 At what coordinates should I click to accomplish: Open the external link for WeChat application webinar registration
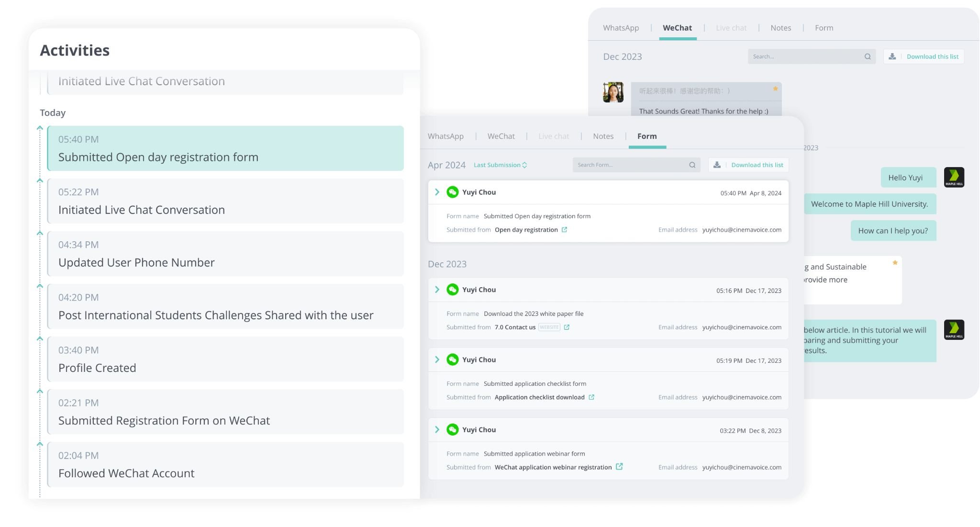[x=620, y=467]
